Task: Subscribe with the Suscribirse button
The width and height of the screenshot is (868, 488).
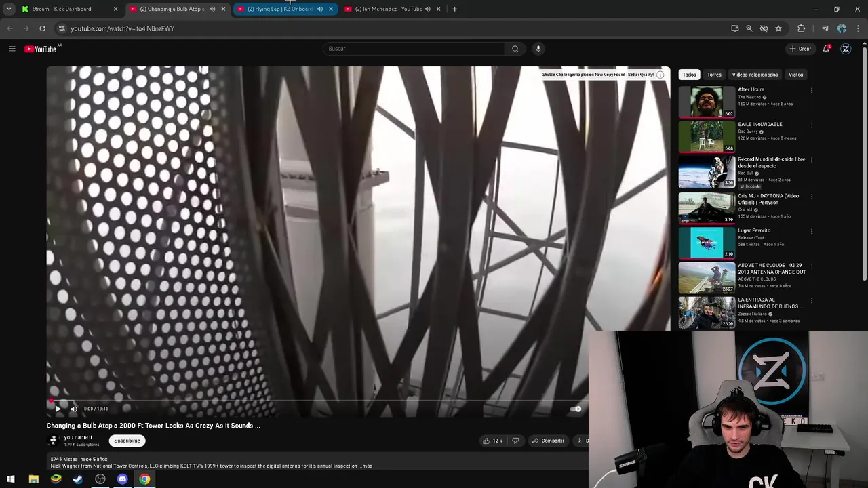Action: coord(127,441)
